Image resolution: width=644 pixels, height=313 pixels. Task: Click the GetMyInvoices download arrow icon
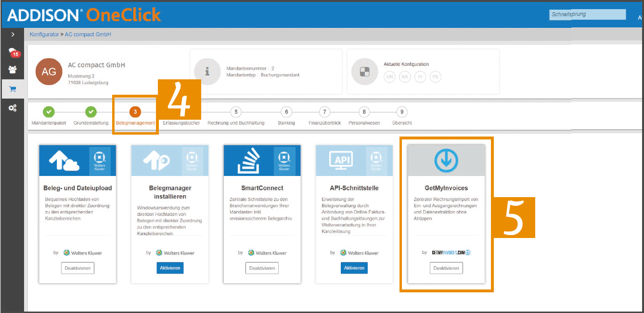click(446, 161)
